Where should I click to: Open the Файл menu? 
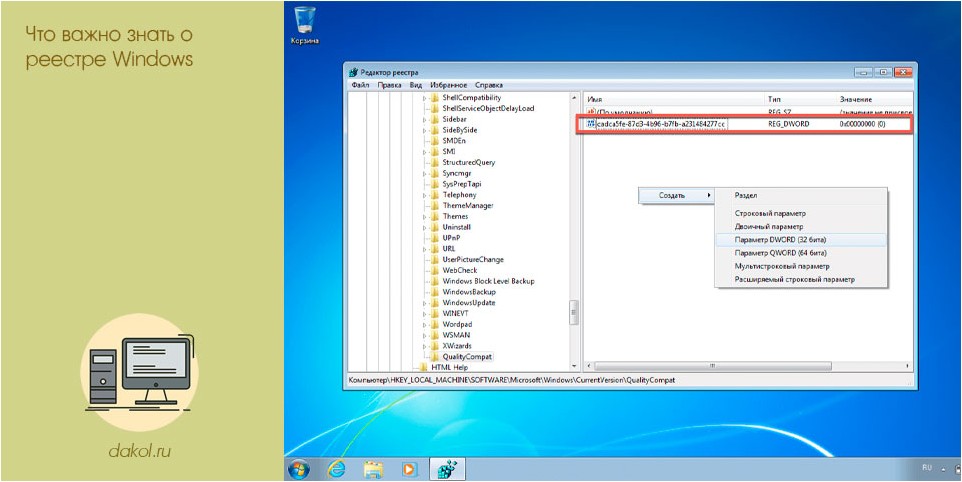pyautogui.click(x=360, y=85)
